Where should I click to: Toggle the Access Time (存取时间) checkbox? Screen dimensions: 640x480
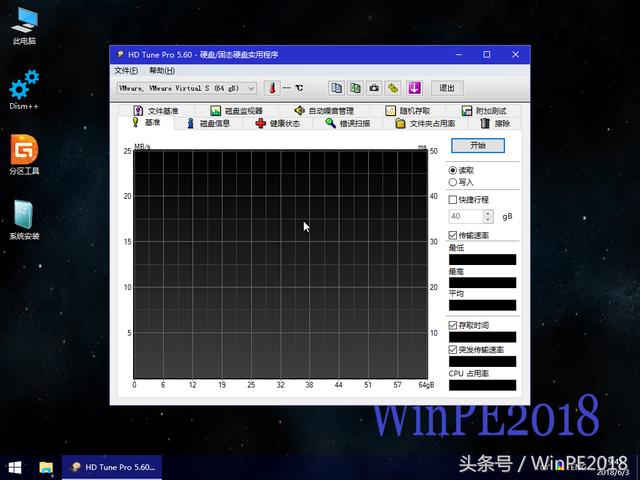(x=452, y=325)
